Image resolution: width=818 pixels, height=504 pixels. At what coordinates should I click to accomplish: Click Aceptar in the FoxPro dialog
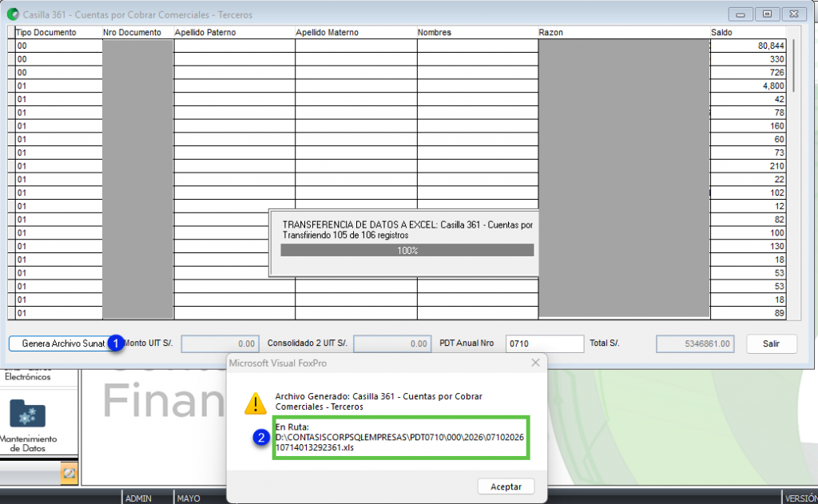click(x=506, y=486)
